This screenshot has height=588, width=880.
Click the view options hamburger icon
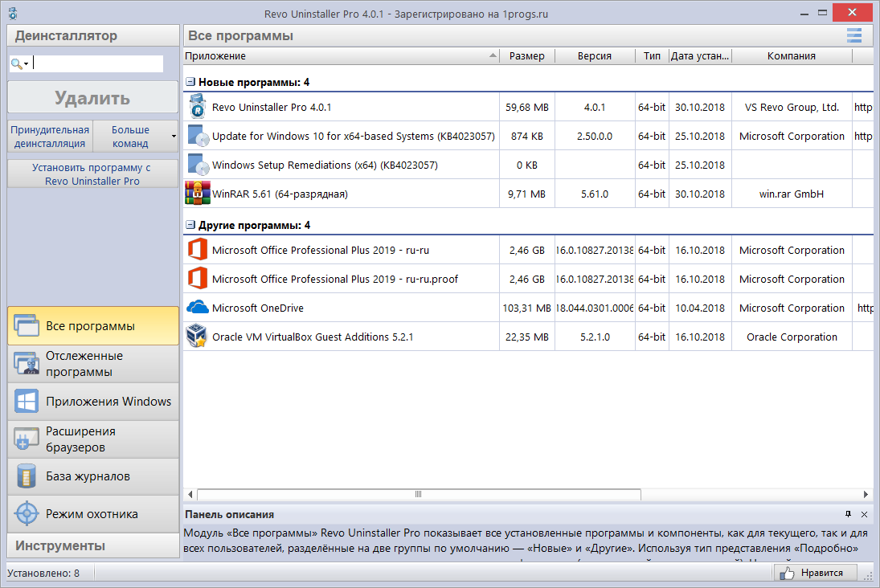point(853,35)
